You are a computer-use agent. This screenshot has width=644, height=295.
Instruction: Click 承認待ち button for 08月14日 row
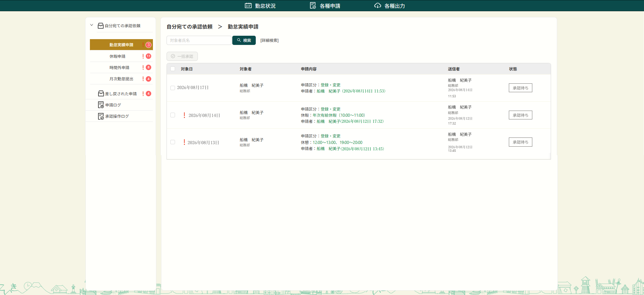520,115
